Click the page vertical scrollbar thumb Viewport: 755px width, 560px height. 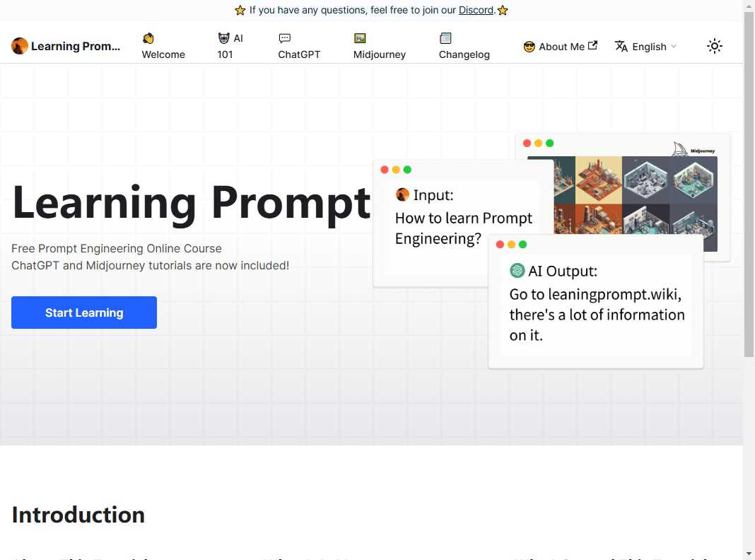click(749, 185)
